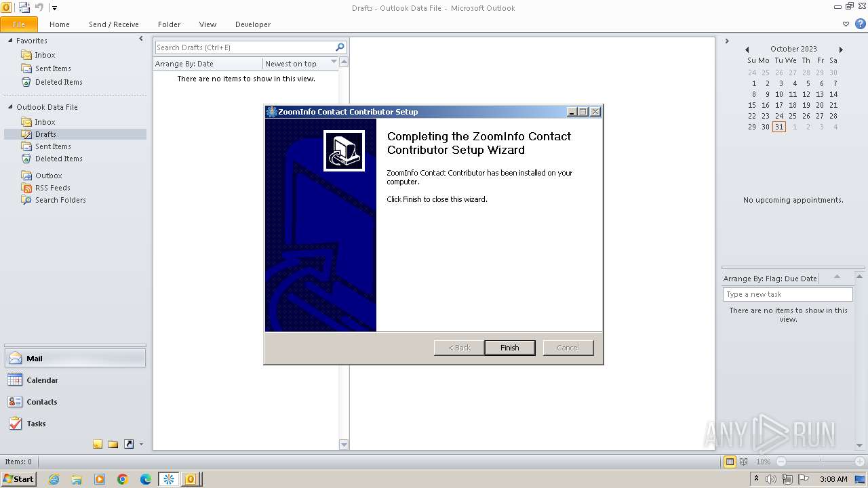Open the Folder ribbon tab
Viewport: 868px width, 488px height.
pos(170,24)
